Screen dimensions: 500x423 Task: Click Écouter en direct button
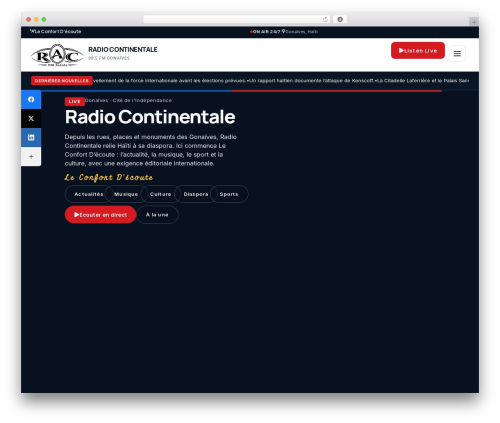(x=100, y=215)
